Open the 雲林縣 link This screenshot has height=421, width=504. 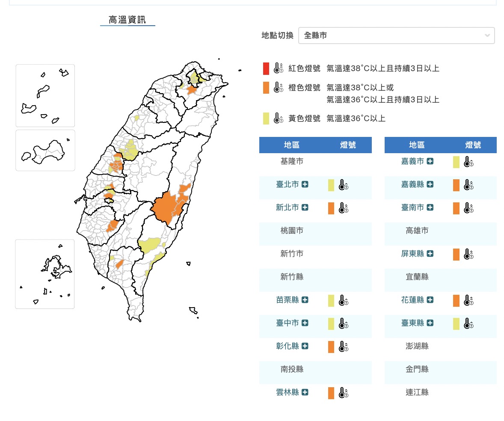coord(288,392)
